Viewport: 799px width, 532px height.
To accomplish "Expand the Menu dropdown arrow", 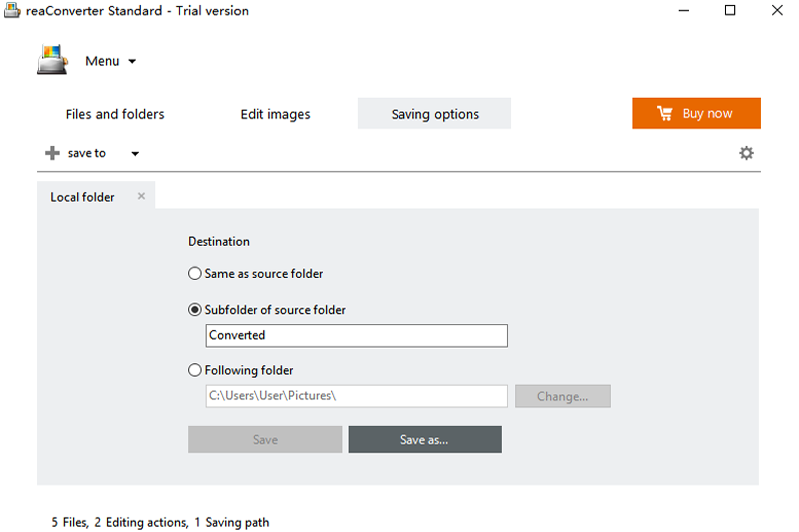I will click(x=132, y=61).
